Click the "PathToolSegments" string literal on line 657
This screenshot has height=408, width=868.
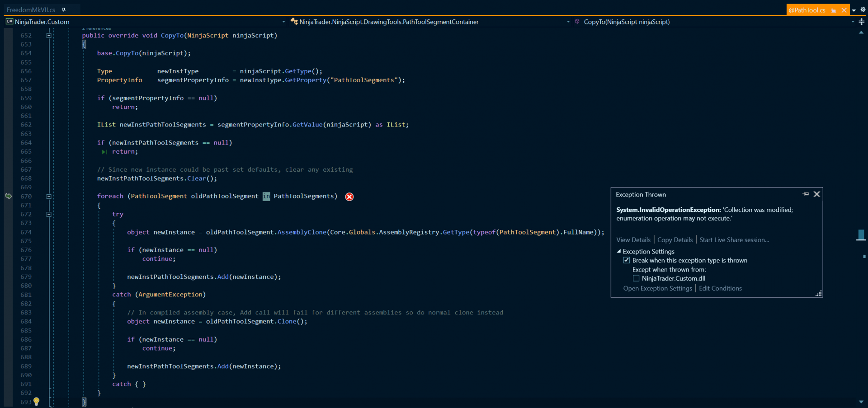click(x=364, y=80)
